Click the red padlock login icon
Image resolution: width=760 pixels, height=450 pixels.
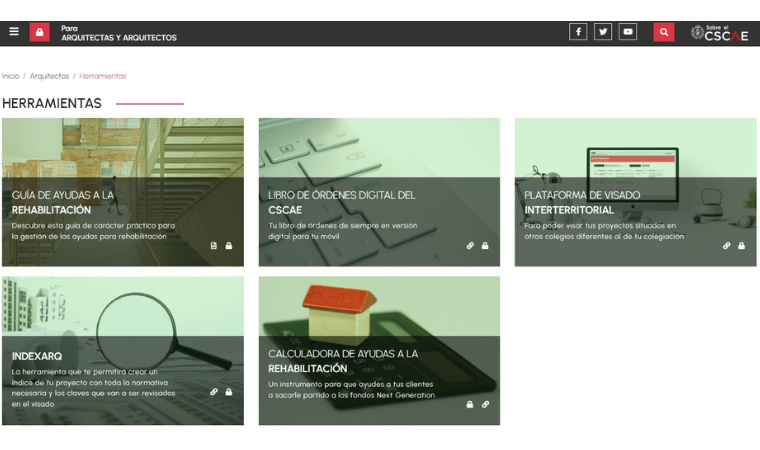pyautogui.click(x=40, y=32)
